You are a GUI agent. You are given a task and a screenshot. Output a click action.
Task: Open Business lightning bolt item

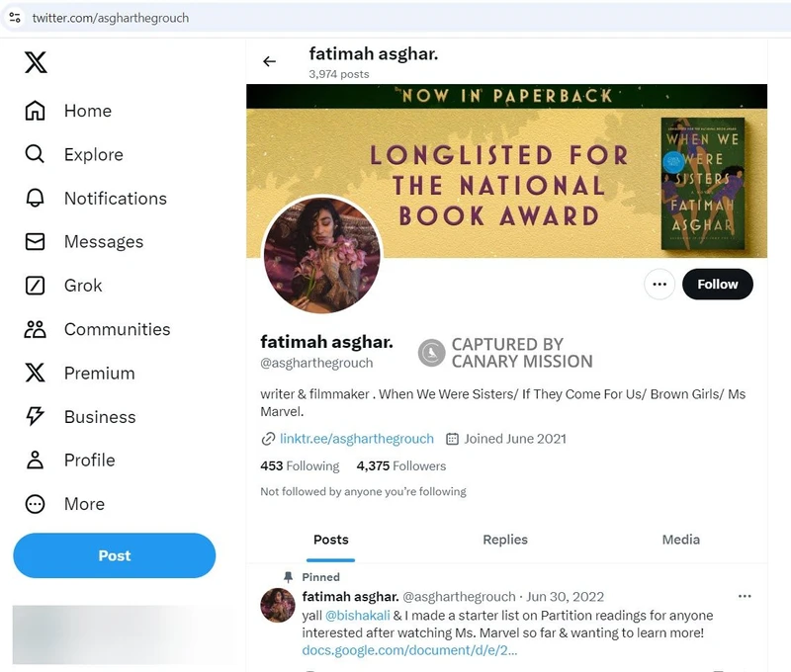(x=36, y=416)
